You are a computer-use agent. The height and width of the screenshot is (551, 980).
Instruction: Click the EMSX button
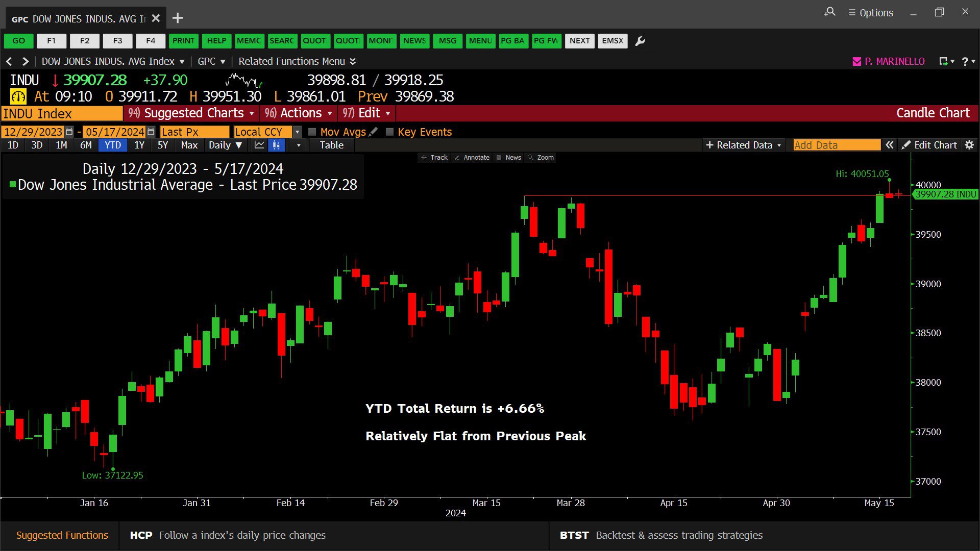[x=612, y=41]
